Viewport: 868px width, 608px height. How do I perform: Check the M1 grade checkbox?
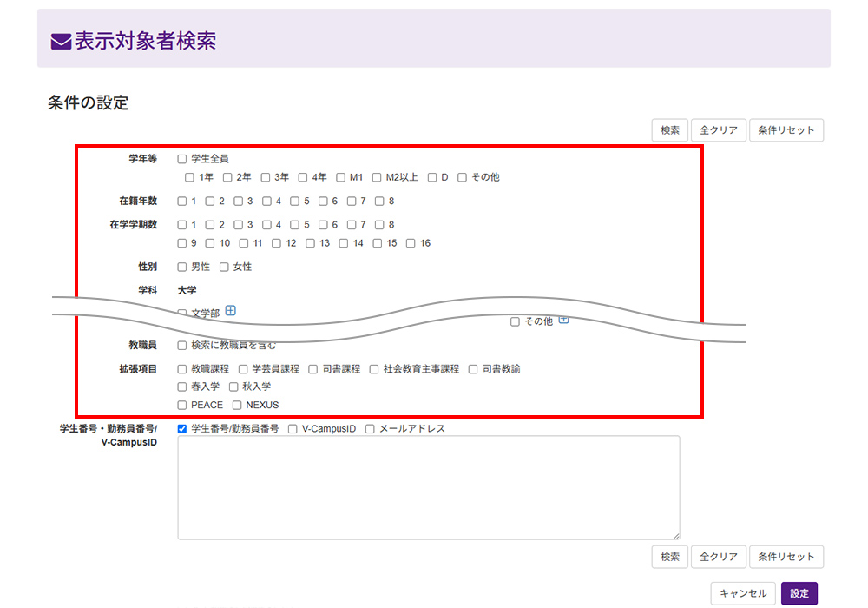[341, 177]
